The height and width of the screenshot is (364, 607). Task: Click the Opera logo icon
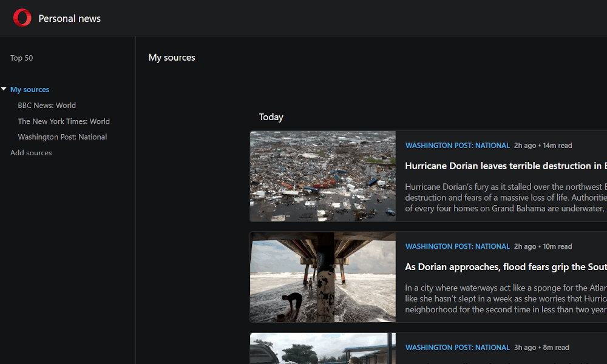click(22, 18)
